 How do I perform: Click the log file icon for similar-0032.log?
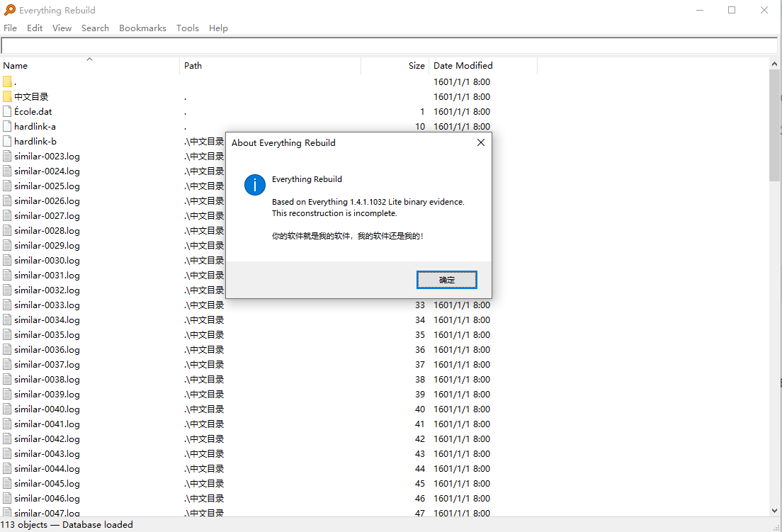pyautogui.click(x=7, y=290)
